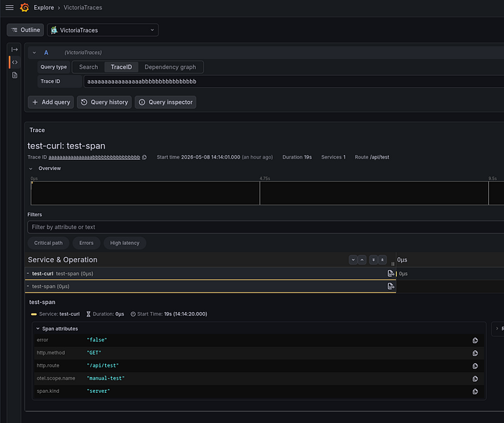Select the document sidebar icon
Screen dimensions: 504x423
coord(14,75)
